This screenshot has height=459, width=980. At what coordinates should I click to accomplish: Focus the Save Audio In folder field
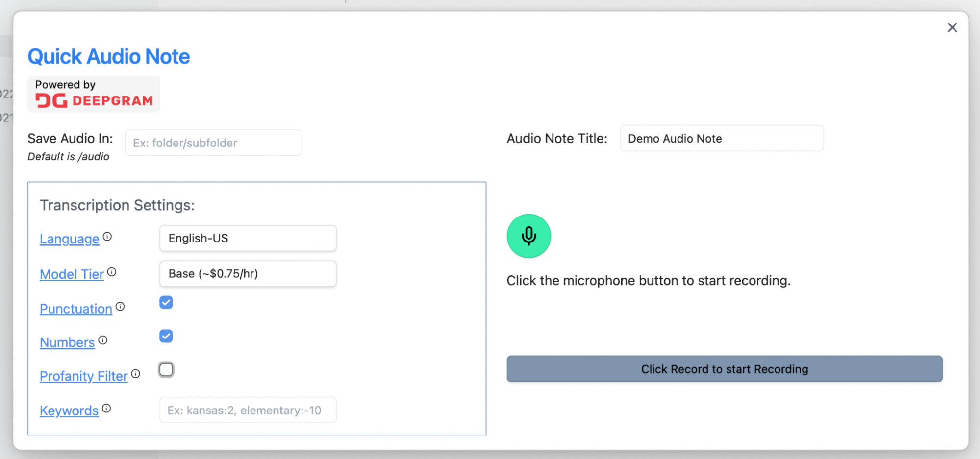[x=213, y=143]
